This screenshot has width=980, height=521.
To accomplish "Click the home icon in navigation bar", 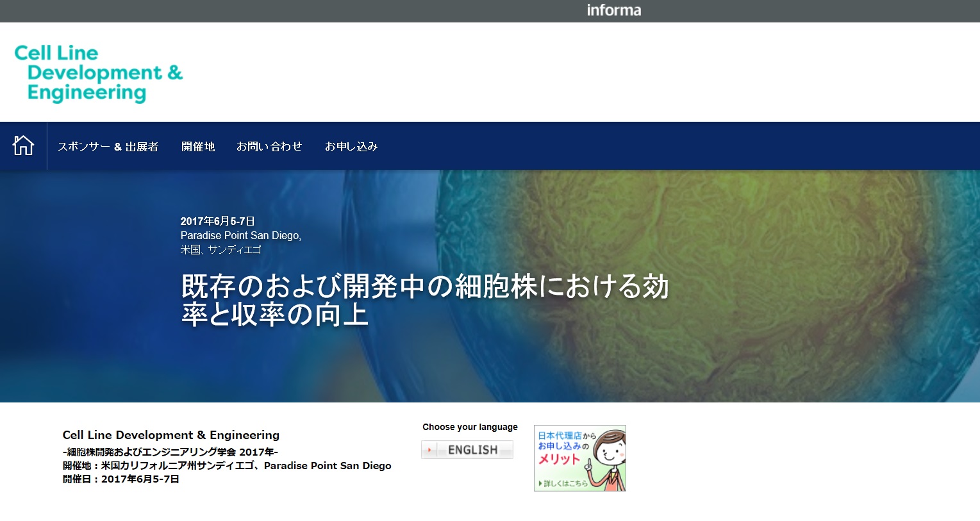I will point(23,145).
